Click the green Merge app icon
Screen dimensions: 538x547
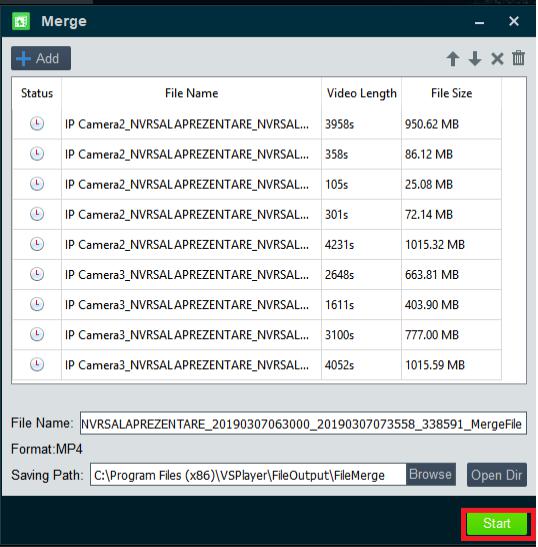pyautogui.click(x=21, y=21)
